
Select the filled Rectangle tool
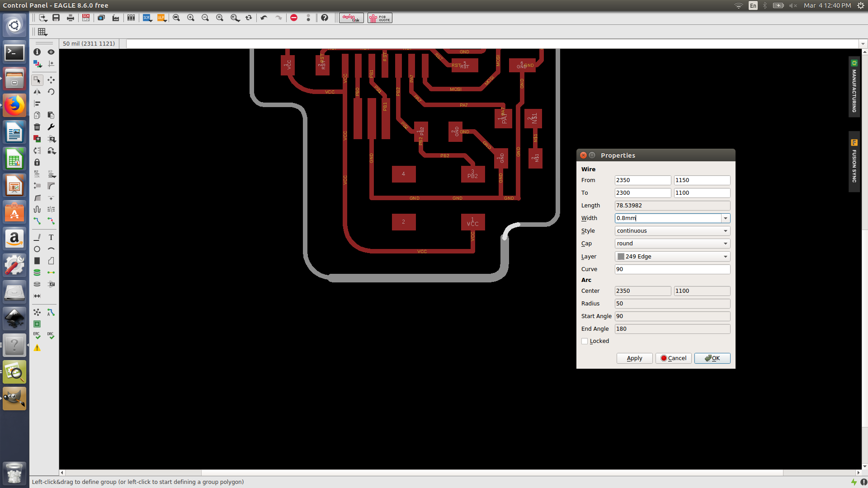pos(37,261)
